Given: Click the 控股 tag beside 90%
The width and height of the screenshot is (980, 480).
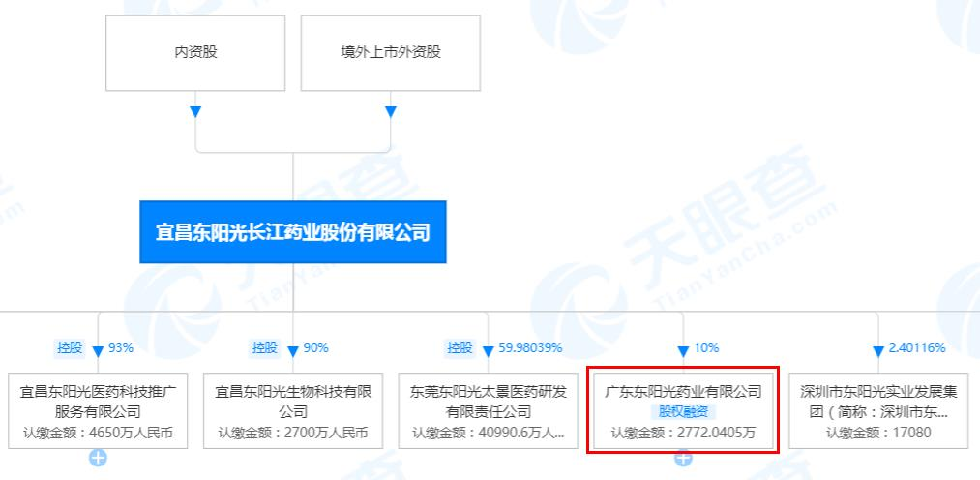Looking at the screenshot, I should click(265, 348).
